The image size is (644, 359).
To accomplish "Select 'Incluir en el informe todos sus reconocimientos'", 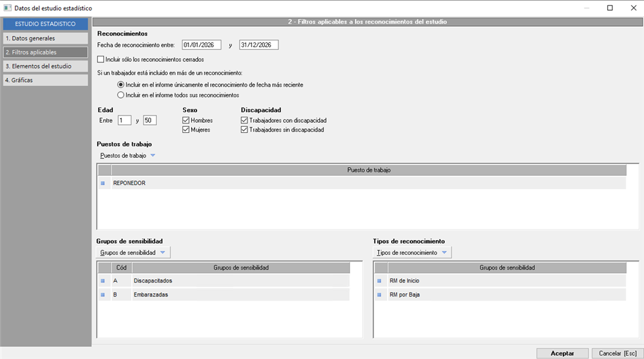I will point(121,95).
